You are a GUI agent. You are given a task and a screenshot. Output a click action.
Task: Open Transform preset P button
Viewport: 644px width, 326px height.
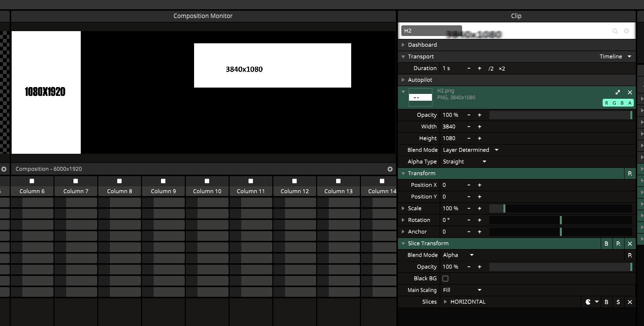click(x=630, y=173)
